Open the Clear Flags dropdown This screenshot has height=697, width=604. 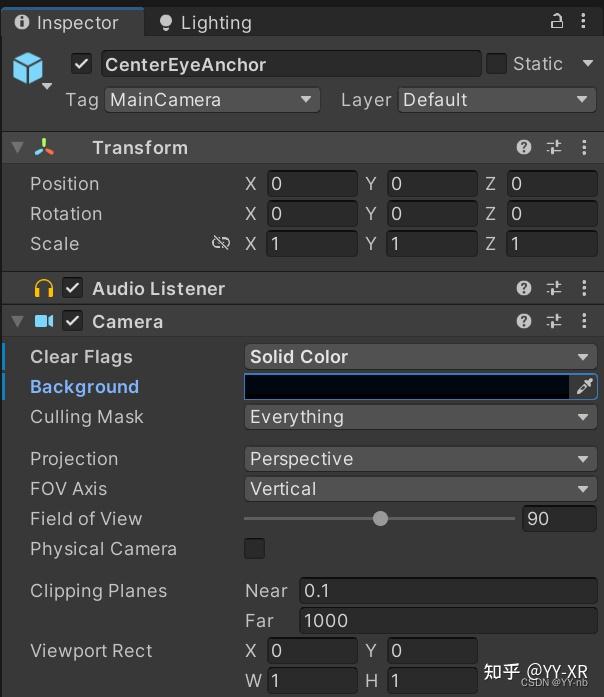click(x=420, y=357)
